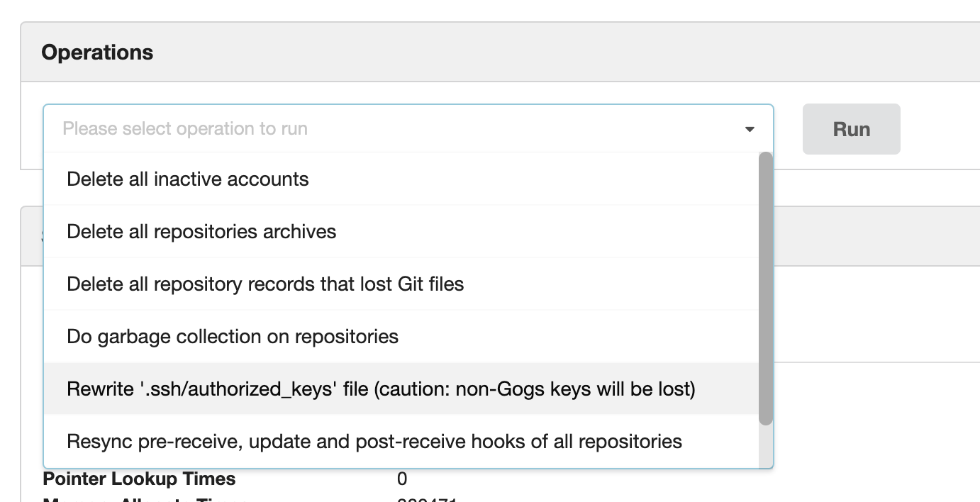Image resolution: width=980 pixels, height=502 pixels.
Task: Choose "Delete all repositories archives" from the list
Action: 201,232
